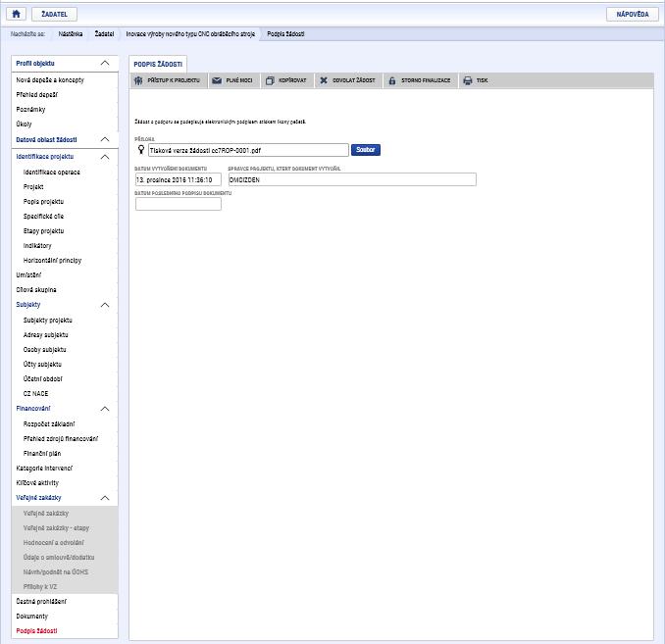Open Umístění in the sidebar
665x644 pixels.
pyautogui.click(x=28, y=275)
